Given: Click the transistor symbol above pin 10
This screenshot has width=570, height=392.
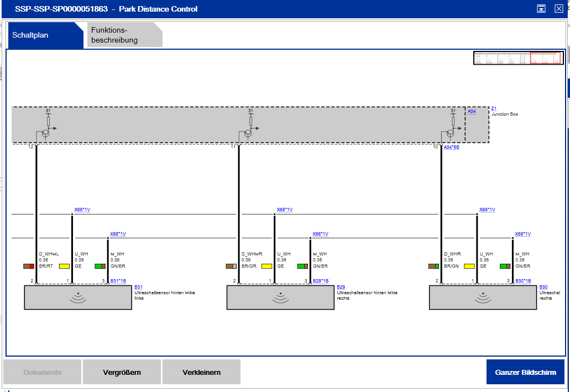Looking at the screenshot, I should click(451, 133).
